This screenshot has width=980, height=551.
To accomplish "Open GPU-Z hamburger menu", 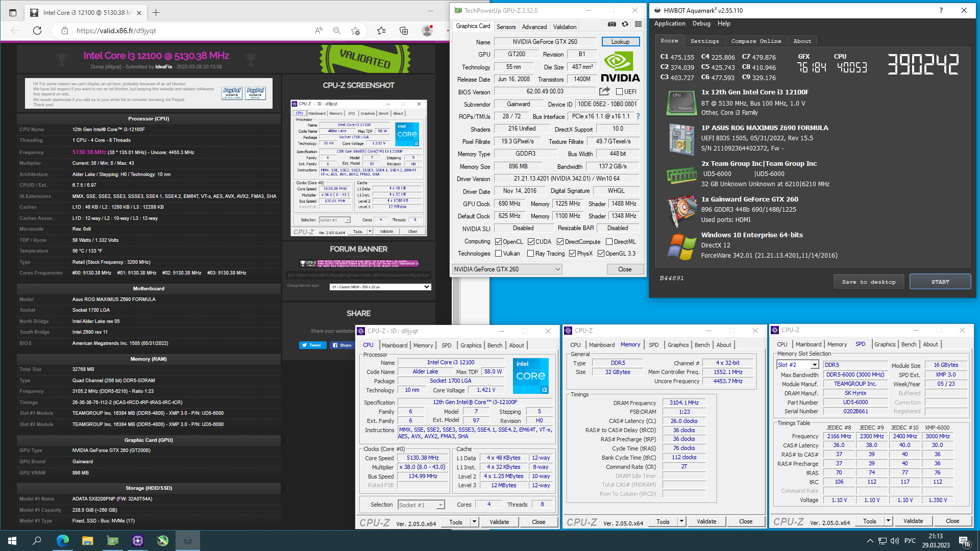I will (x=638, y=24).
